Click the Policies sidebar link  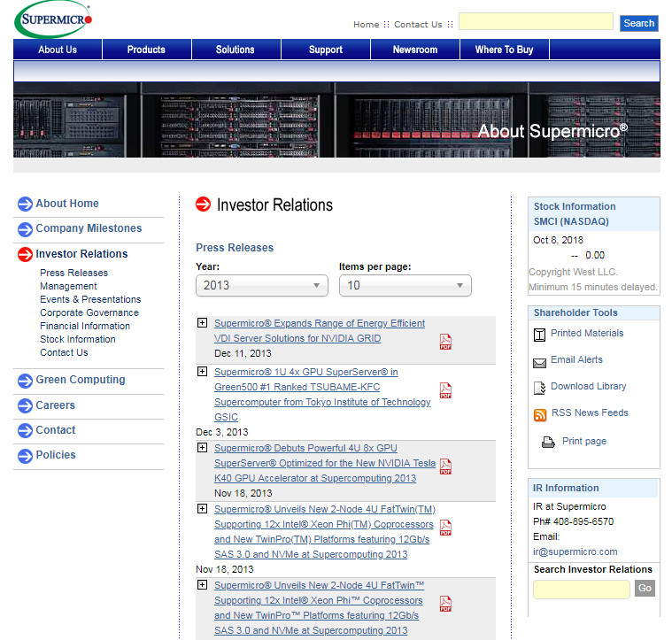coord(56,455)
